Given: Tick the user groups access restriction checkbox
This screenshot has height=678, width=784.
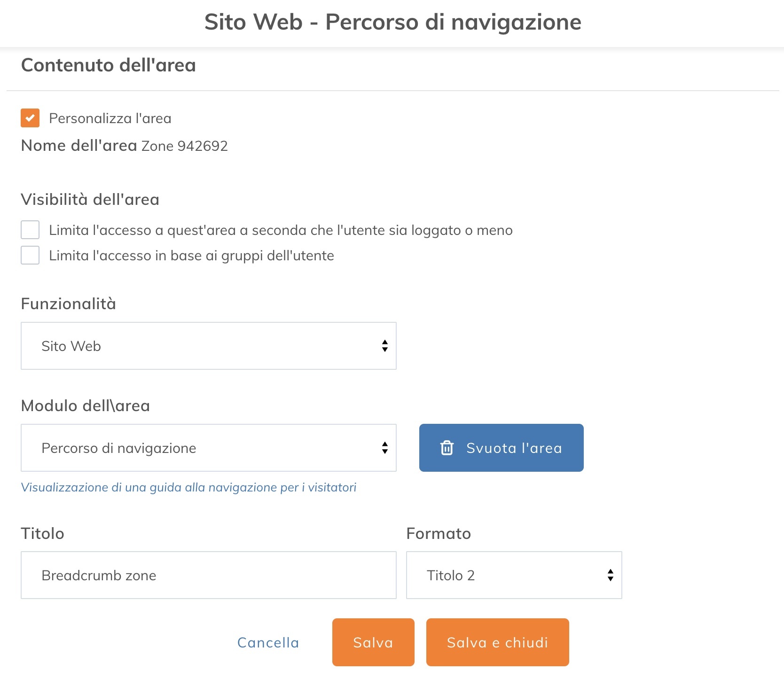Looking at the screenshot, I should point(30,256).
